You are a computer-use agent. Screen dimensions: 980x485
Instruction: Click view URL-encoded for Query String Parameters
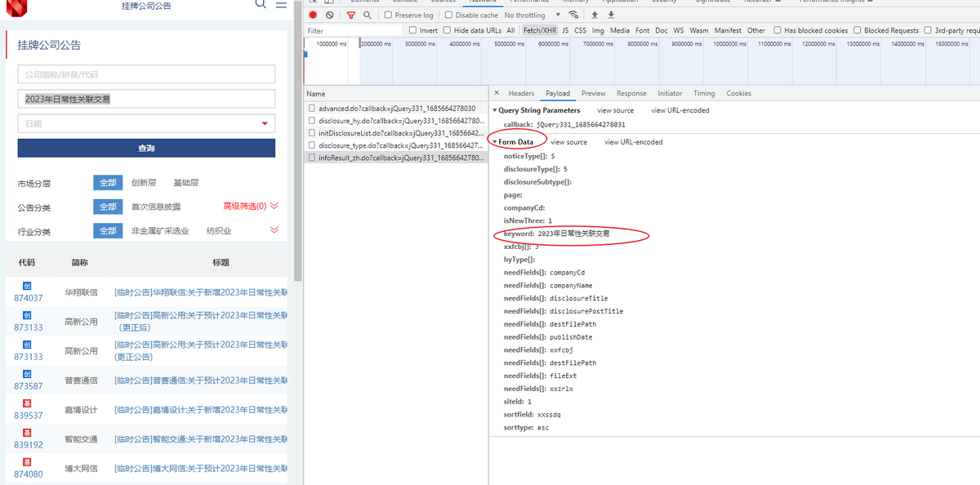pyautogui.click(x=680, y=110)
